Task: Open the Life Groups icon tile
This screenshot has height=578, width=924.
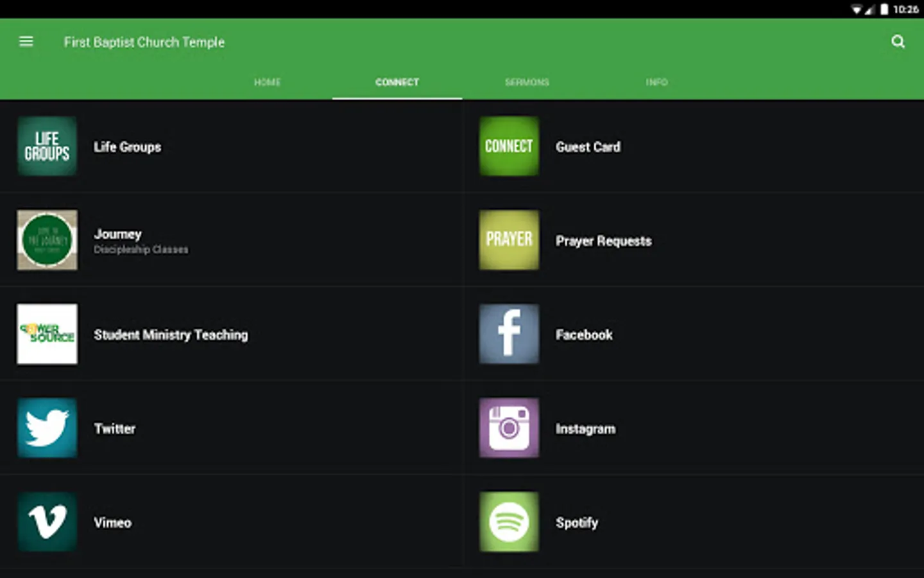Action: point(47,146)
